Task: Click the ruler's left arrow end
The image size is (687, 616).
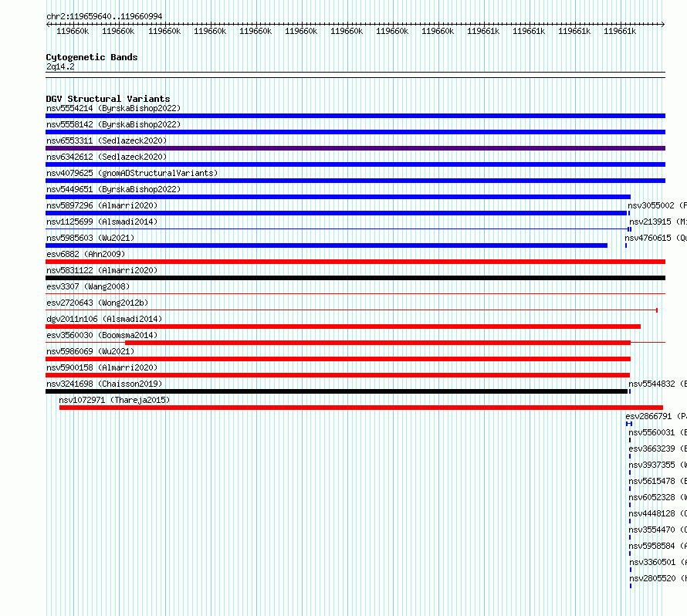Action: [48, 25]
